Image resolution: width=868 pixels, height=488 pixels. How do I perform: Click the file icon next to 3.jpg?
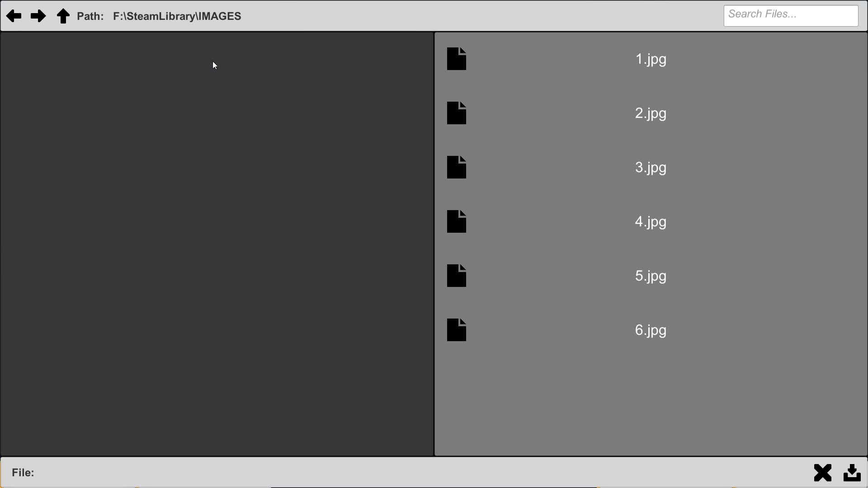tap(457, 167)
